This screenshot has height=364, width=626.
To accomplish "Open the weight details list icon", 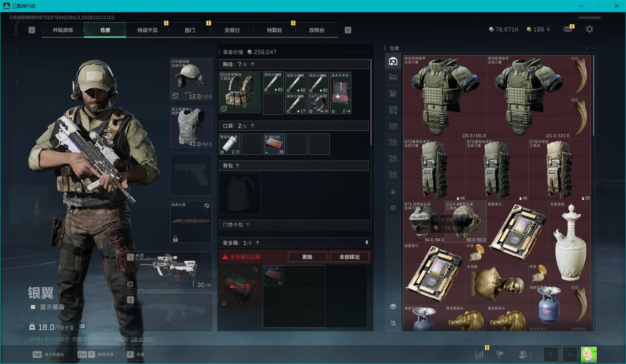I will pos(82,326).
